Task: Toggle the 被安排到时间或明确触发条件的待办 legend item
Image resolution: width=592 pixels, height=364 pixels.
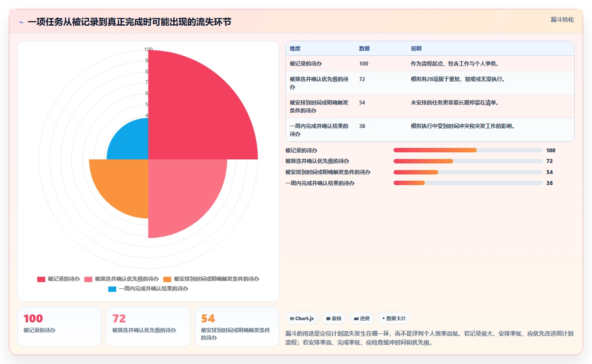Action: [x=211, y=279]
